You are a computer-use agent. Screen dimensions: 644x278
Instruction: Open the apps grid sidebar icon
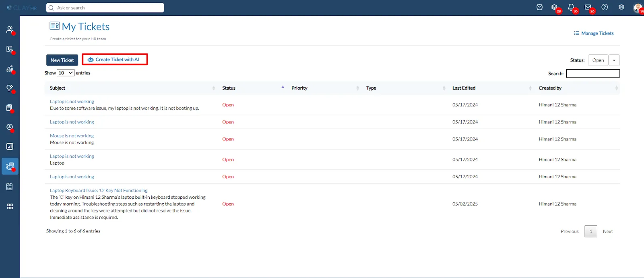(x=10, y=206)
